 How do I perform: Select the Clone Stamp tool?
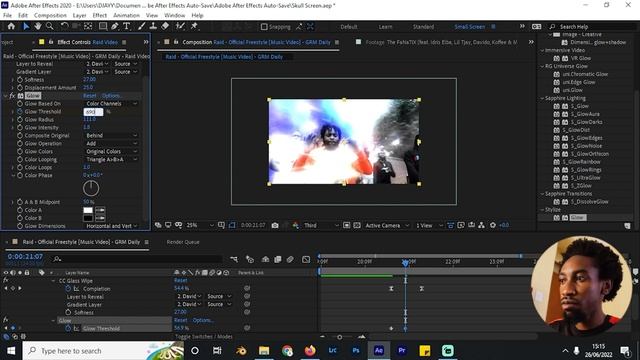point(153,27)
